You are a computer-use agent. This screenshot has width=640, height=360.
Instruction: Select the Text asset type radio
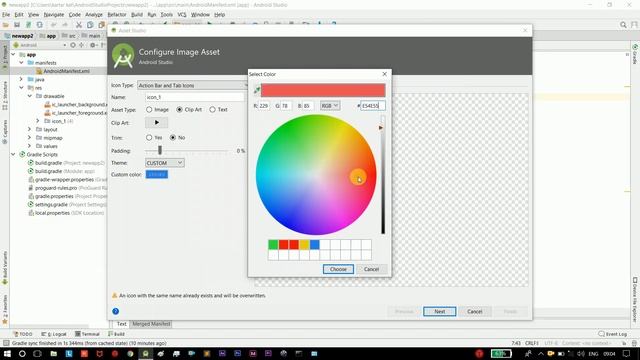[212, 109]
